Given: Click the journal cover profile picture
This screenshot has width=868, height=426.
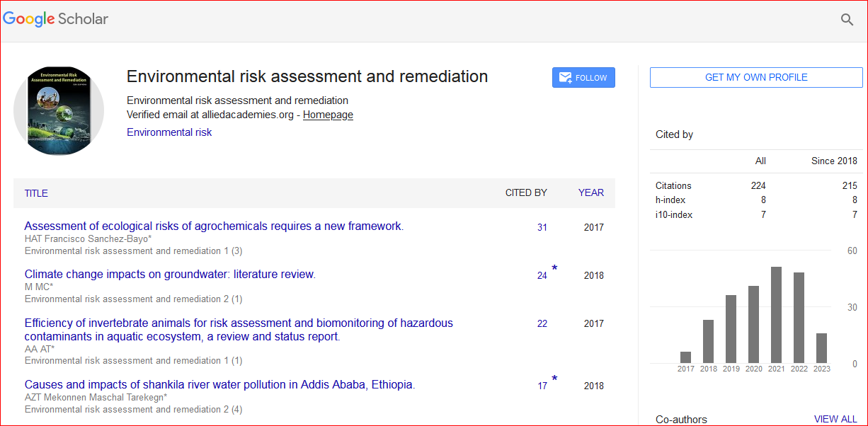Looking at the screenshot, I should click(x=59, y=111).
